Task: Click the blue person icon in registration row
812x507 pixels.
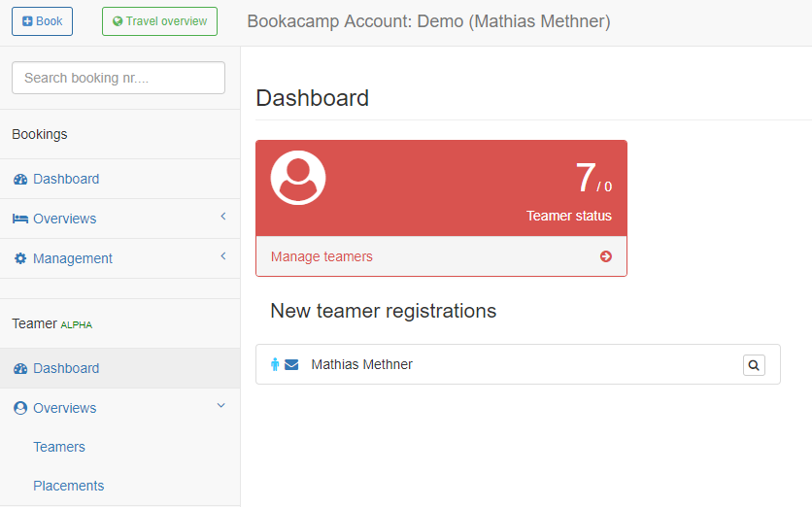Action: tap(275, 364)
